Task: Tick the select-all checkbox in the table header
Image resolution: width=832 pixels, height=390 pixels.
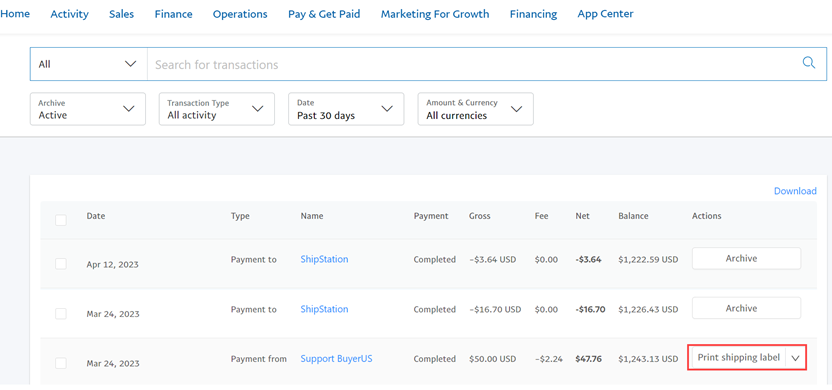Action: (x=61, y=220)
